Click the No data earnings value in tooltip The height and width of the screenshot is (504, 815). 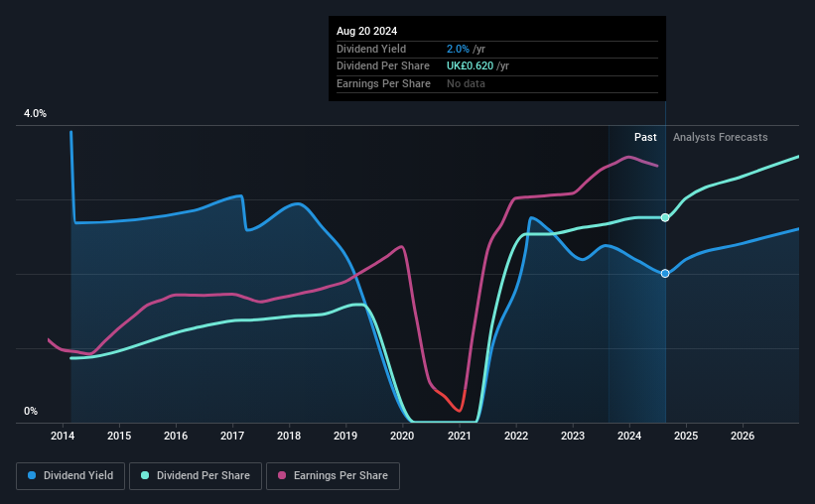[x=466, y=83]
